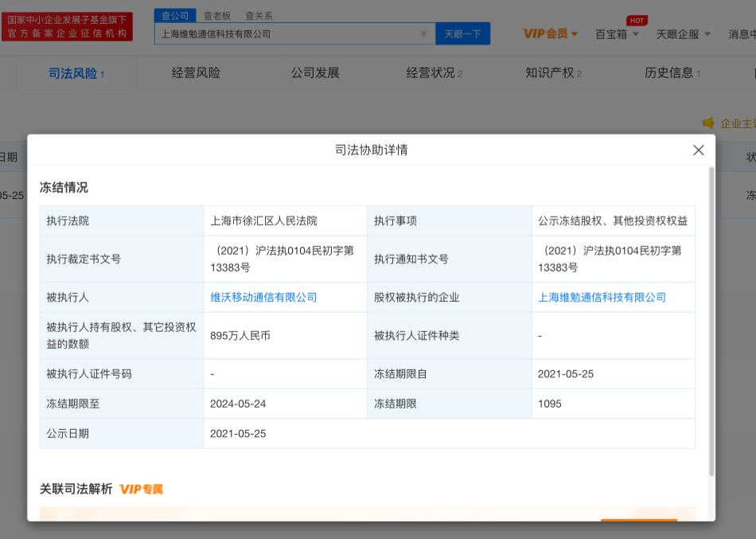Open the 经营风险 tab
Screen dimensions: 756x539
(x=196, y=73)
